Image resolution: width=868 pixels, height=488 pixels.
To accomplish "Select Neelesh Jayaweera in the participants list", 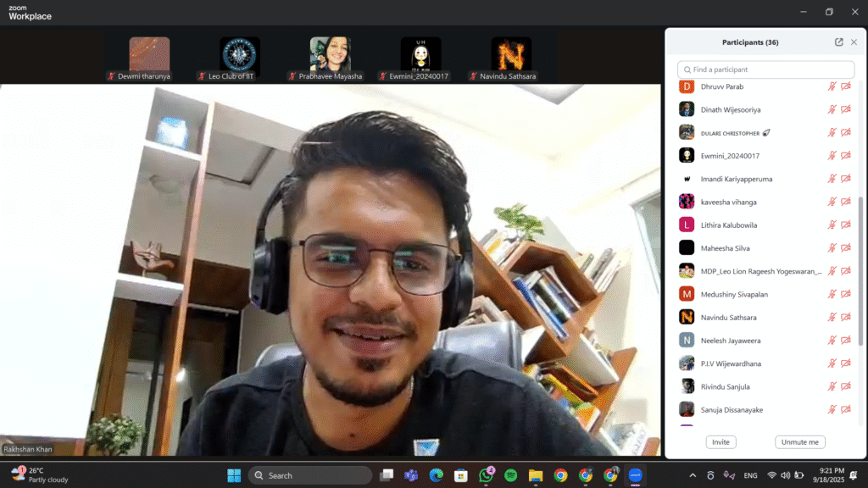I will click(x=729, y=341).
